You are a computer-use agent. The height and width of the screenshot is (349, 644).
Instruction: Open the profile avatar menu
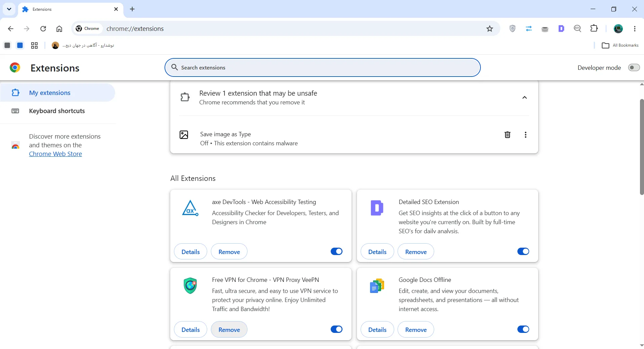click(618, 29)
